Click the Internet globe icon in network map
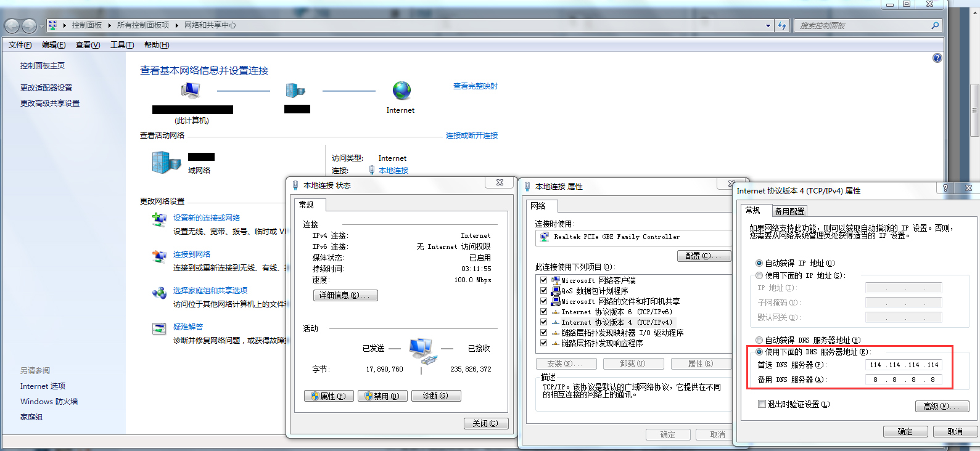This screenshot has height=451, width=980. pyautogui.click(x=401, y=91)
